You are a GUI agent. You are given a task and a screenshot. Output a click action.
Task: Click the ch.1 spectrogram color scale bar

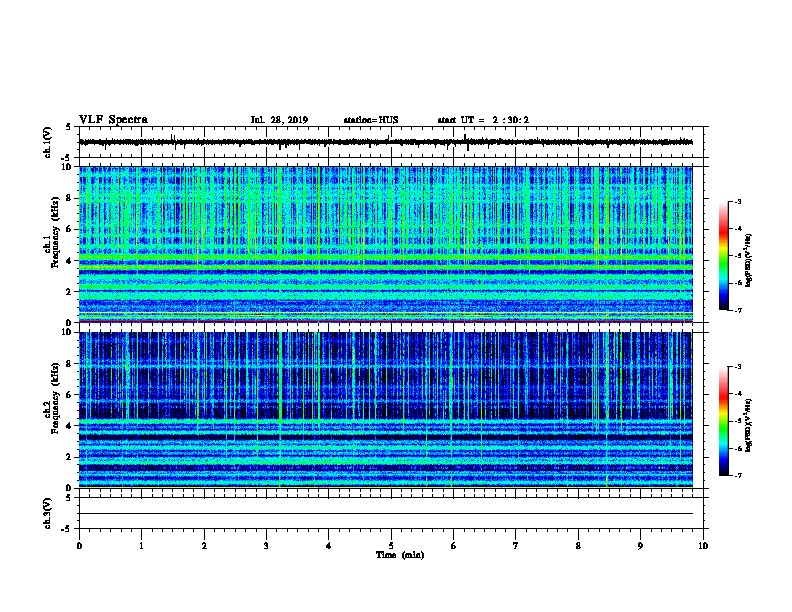[x=723, y=256]
